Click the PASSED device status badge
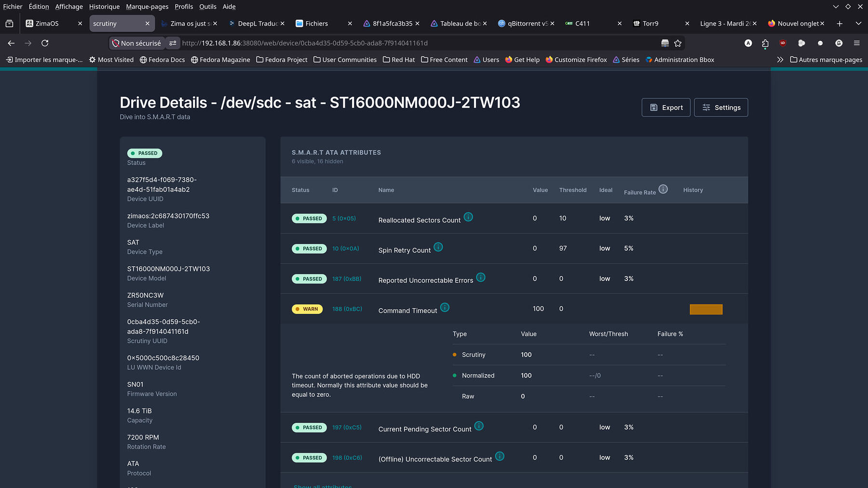This screenshot has width=868, height=488. (145, 153)
